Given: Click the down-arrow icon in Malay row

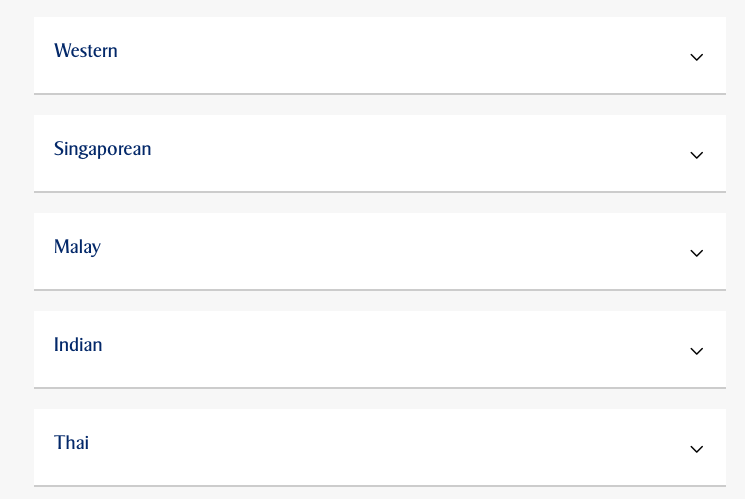Looking at the screenshot, I should click(697, 253).
